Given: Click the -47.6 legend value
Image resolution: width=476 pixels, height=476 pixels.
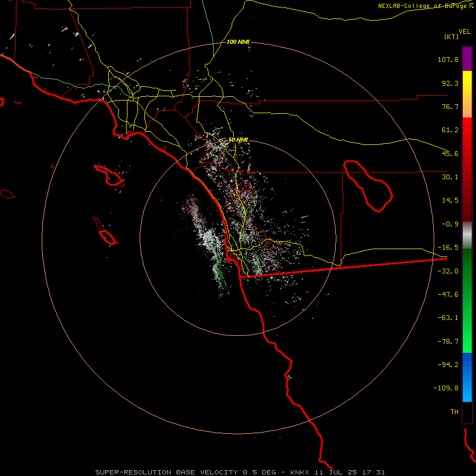Looking at the screenshot, I should (448, 295).
